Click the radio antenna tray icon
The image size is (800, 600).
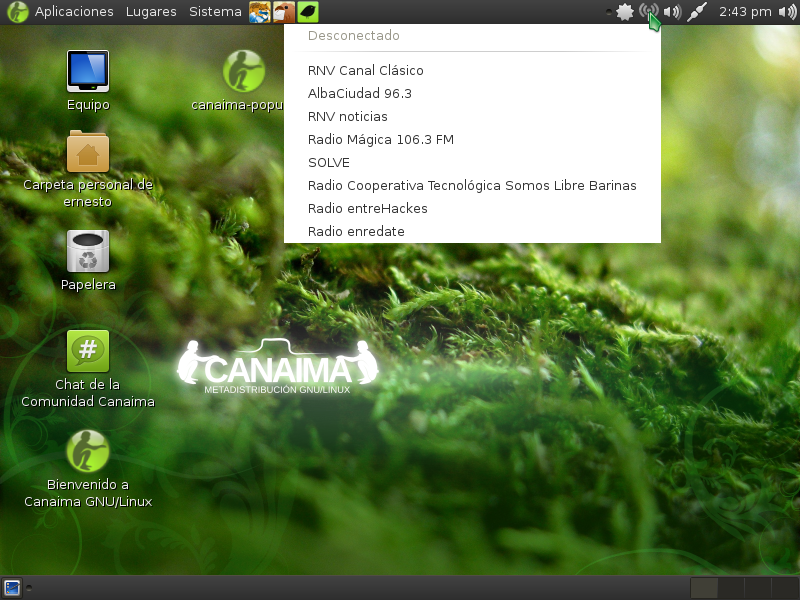[x=649, y=12]
